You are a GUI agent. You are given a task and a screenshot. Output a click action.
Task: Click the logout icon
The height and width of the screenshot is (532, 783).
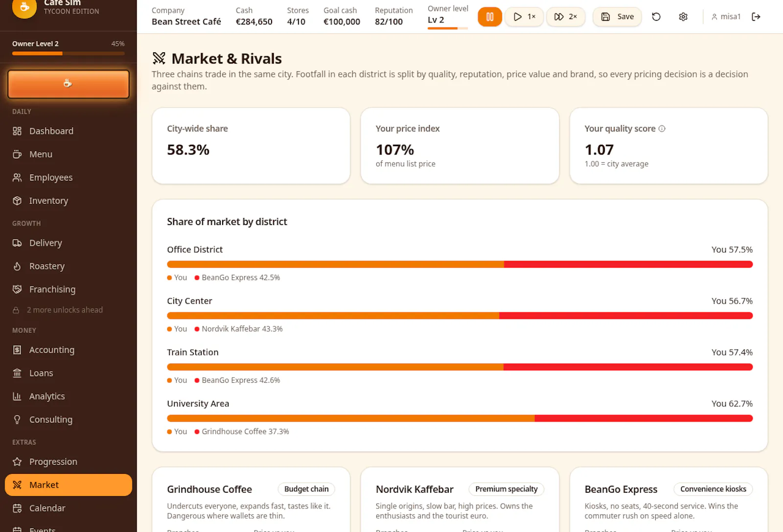tap(756, 17)
